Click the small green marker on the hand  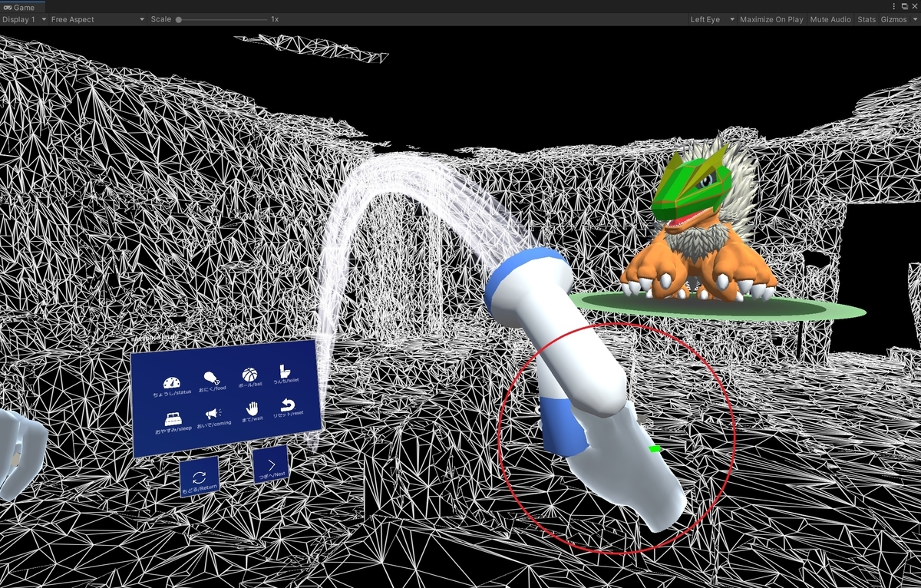655,448
